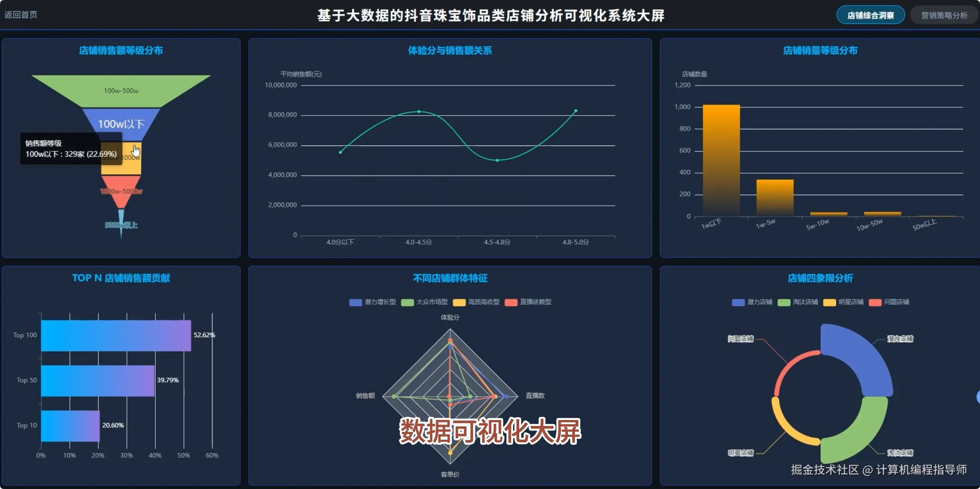Click the 店铺四象限分析 panel title
Image resolution: width=980 pixels, height=489 pixels.
[820, 278]
